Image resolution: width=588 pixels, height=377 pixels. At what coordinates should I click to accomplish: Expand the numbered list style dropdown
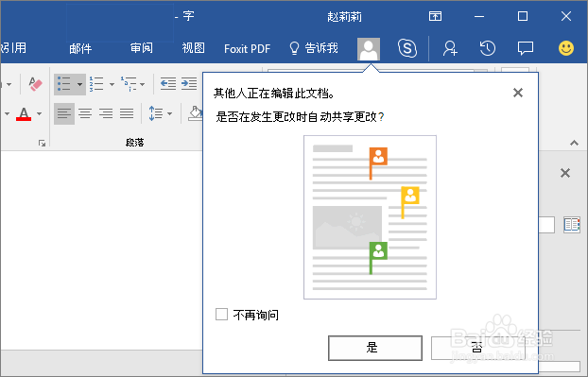pos(112,84)
